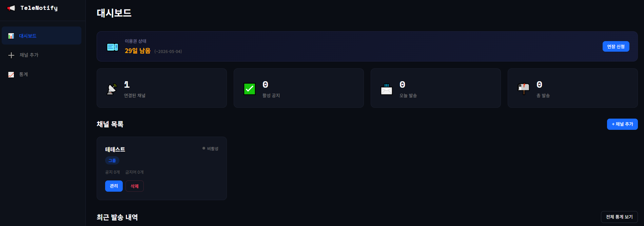This screenshot has width=644, height=226.
Task: Go to 채널 추가 in the sidebar
Action: 29,55
